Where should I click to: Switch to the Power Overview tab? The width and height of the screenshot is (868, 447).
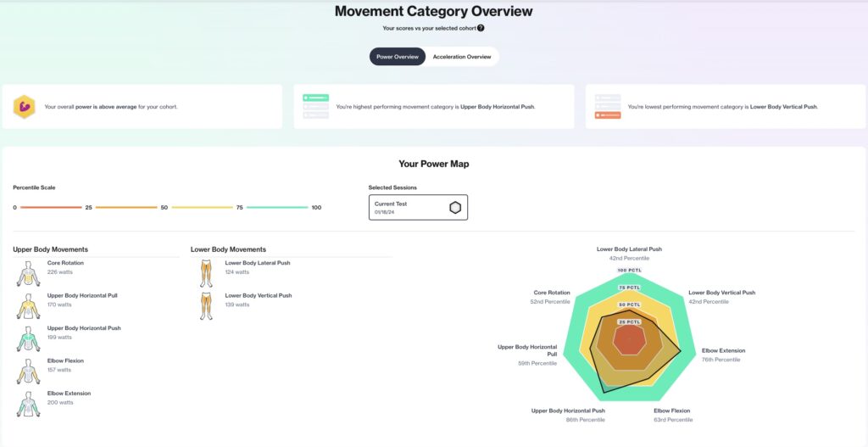pos(398,57)
